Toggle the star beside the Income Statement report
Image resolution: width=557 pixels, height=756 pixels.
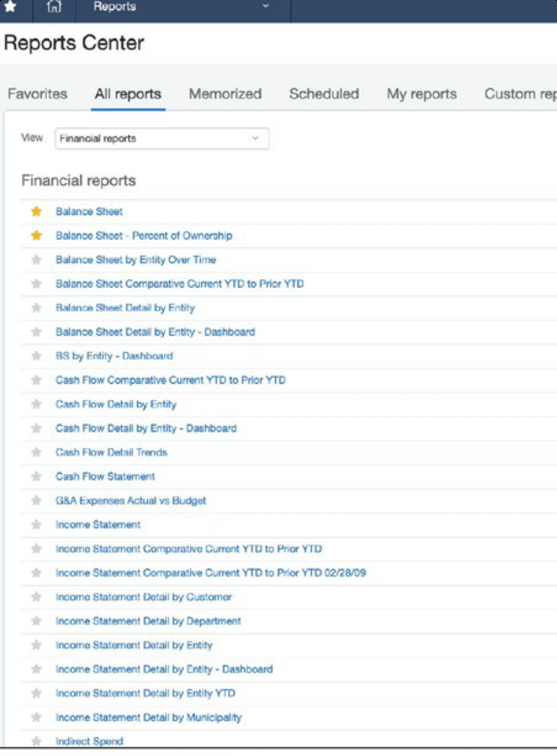pyautogui.click(x=36, y=525)
